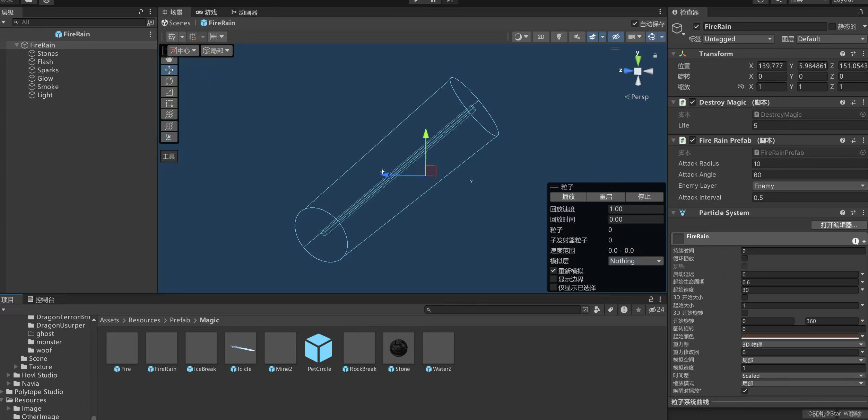This screenshot has width=868, height=420.
Task: Select the Move tool in scene toolbar
Action: pos(169,70)
